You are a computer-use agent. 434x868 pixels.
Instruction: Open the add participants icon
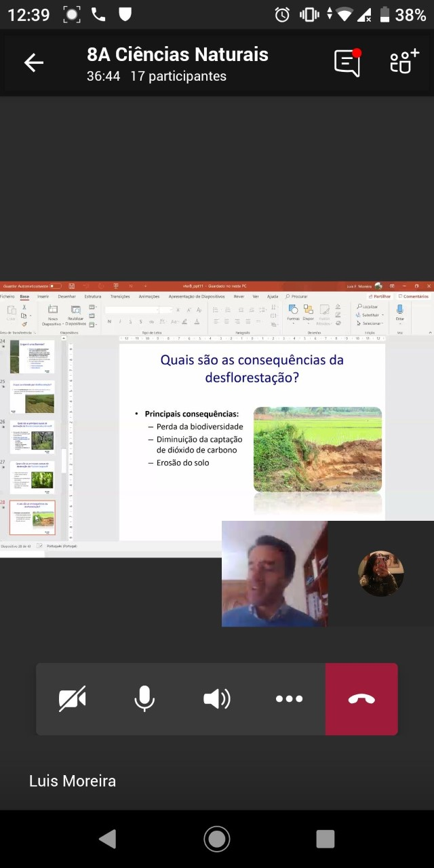pos(404,63)
